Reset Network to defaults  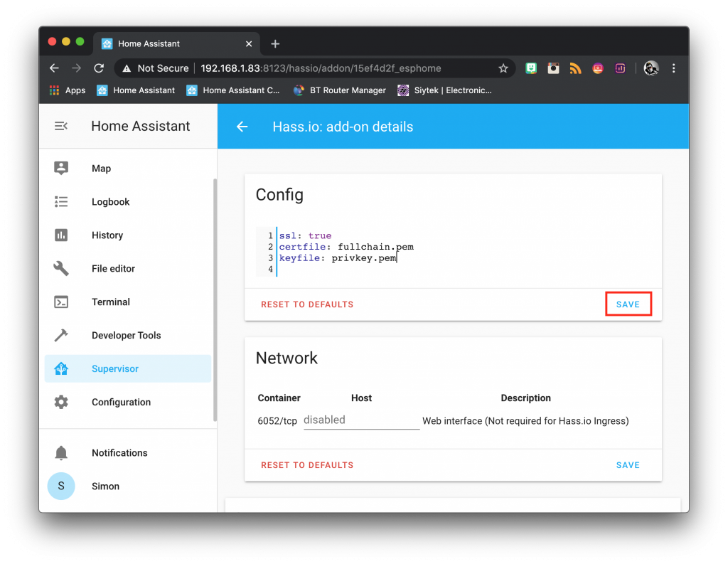click(x=307, y=465)
